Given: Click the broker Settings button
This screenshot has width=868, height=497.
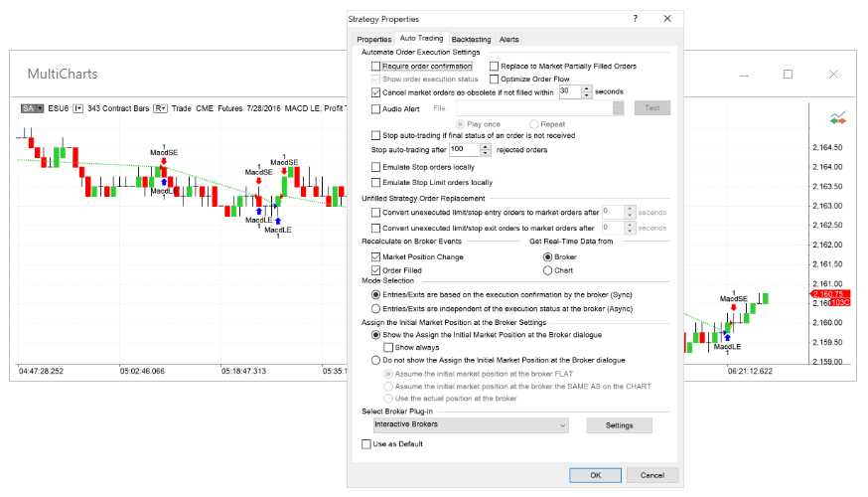Looking at the screenshot, I should click(619, 425).
